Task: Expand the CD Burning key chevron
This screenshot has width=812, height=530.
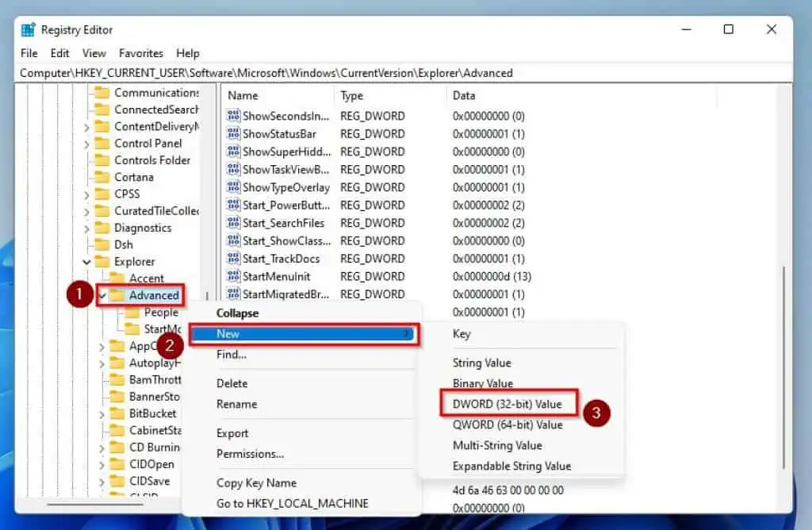Action: (100, 447)
